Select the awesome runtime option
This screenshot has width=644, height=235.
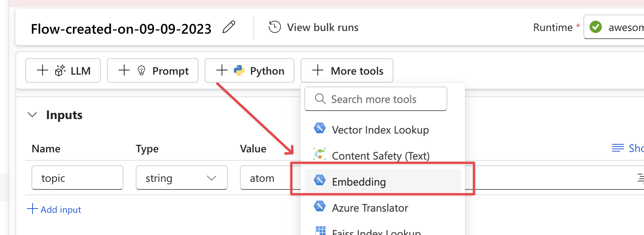click(x=625, y=27)
